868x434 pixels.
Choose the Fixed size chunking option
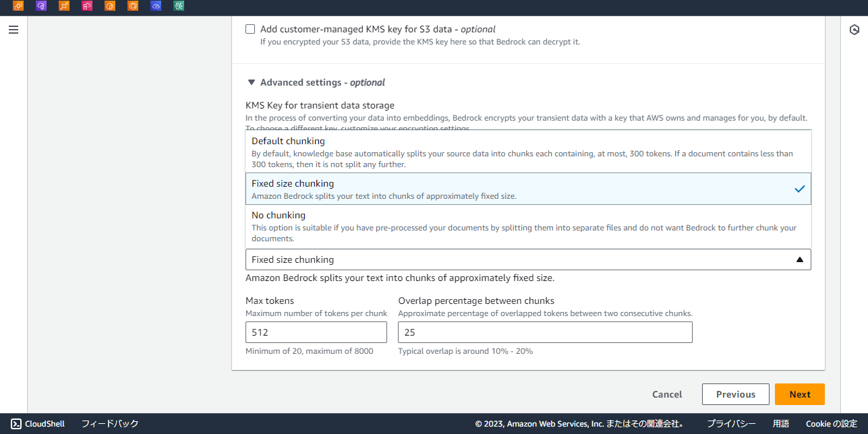pos(528,189)
